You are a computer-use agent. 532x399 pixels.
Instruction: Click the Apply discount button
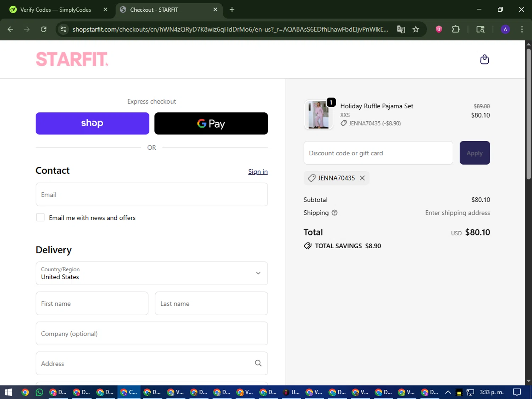475,153
